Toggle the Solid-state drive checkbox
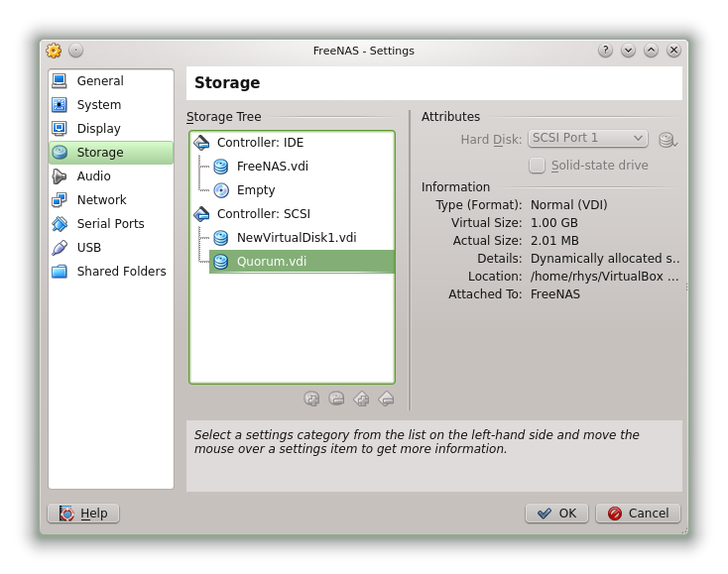Screen dimensions: 728x574 pos(537,166)
